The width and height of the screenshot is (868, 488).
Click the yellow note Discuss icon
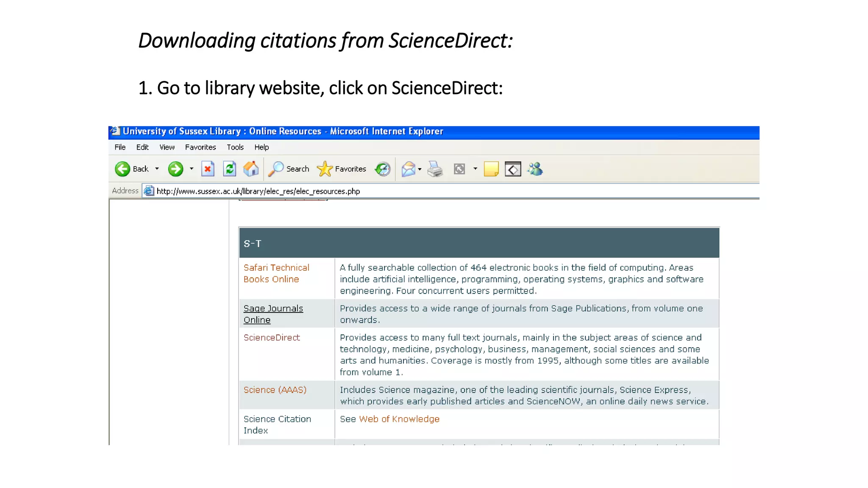[491, 169]
